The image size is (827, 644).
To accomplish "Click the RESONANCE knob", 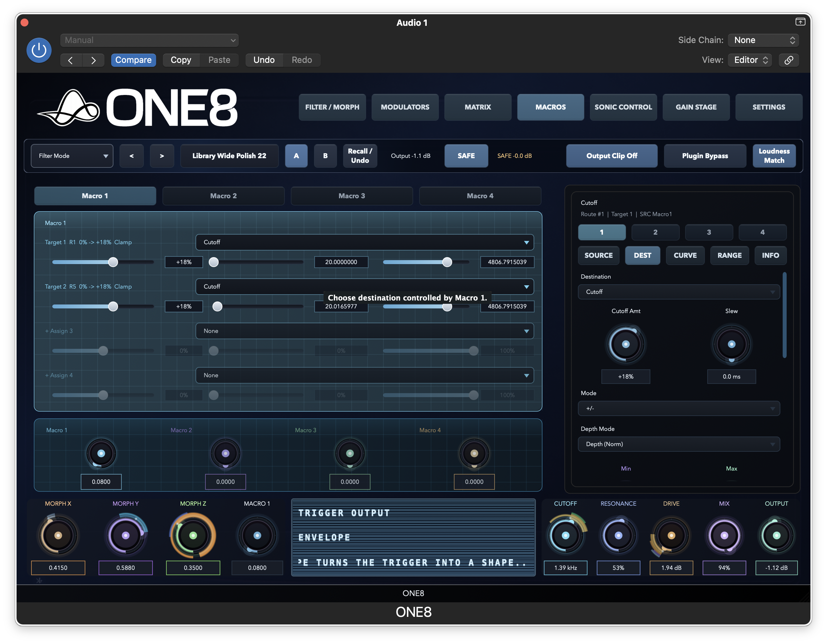I will coord(618,535).
